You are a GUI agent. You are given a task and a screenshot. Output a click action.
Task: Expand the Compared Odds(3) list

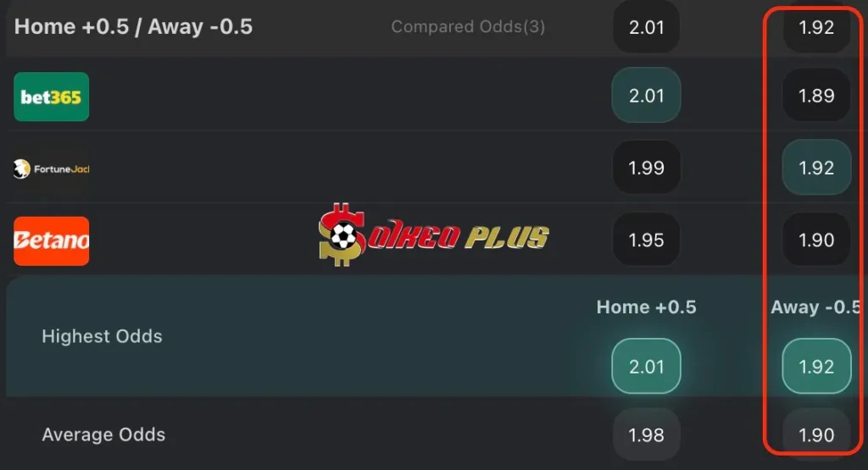[468, 27]
